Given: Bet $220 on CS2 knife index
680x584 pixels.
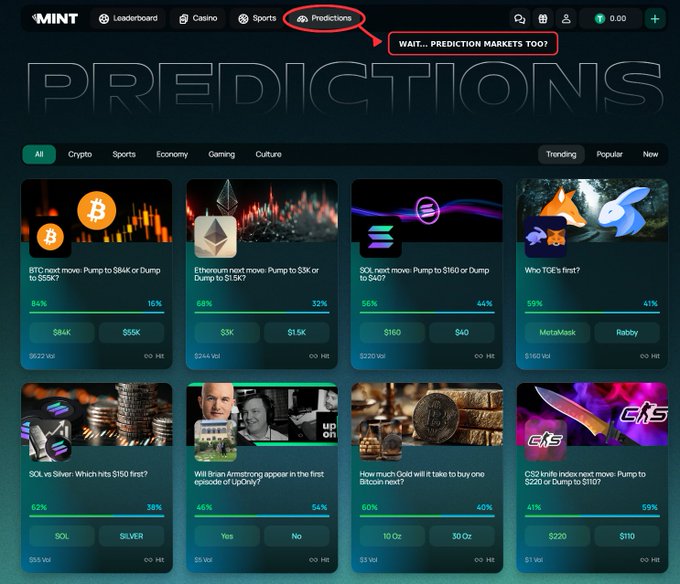Looking at the screenshot, I should 558,536.
